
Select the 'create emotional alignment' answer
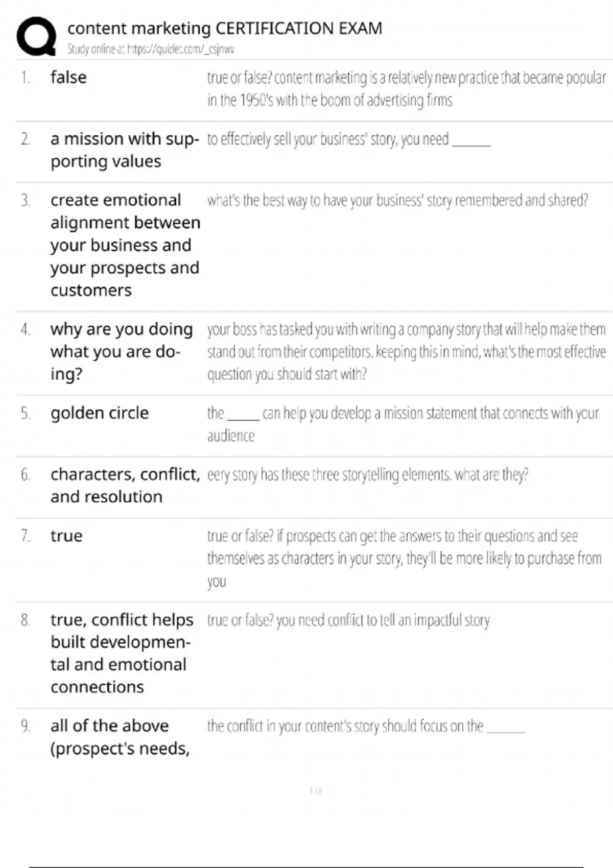coord(125,245)
